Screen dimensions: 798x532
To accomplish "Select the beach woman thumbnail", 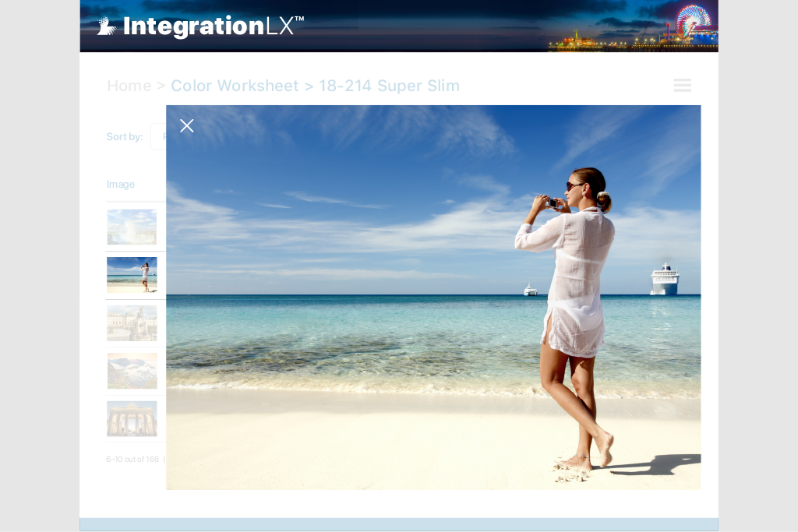I will point(132,275).
